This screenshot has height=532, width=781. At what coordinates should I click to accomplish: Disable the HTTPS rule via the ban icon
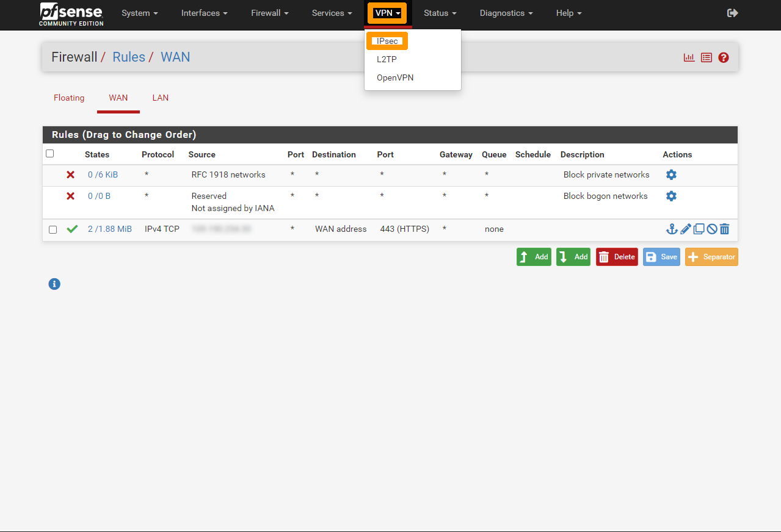711,229
